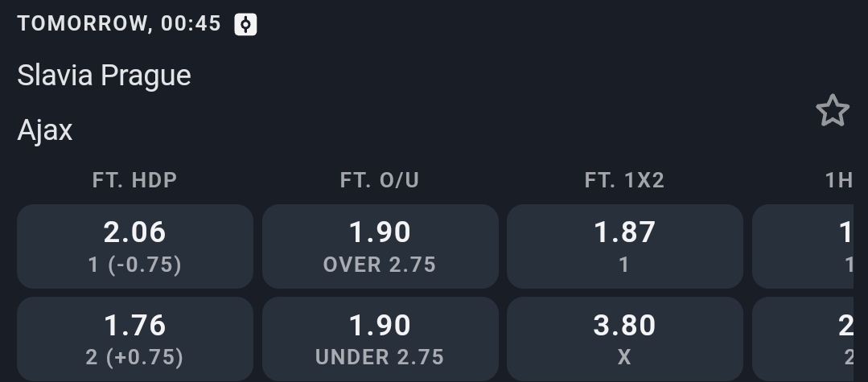Select the cut-off bottom 1H odds button
The image size is (868, 382).
point(808,339)
